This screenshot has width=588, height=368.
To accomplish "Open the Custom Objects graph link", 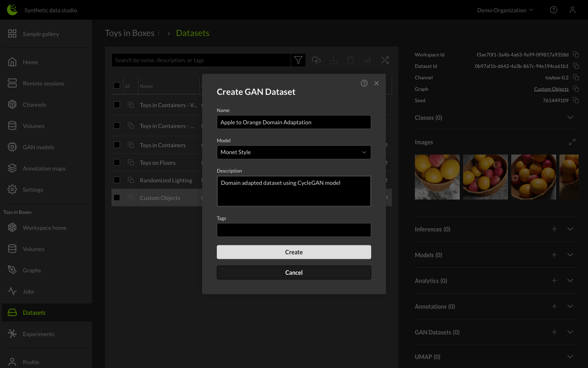I will click(x=551, y=89).
